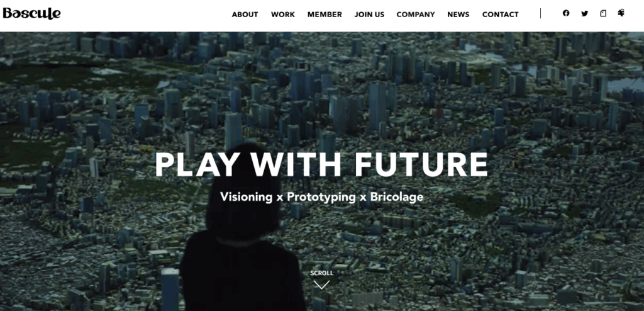The height and width of the screenshot is (311, 644).
Task: Select MEMBER in the navigation
Action: 325,14
